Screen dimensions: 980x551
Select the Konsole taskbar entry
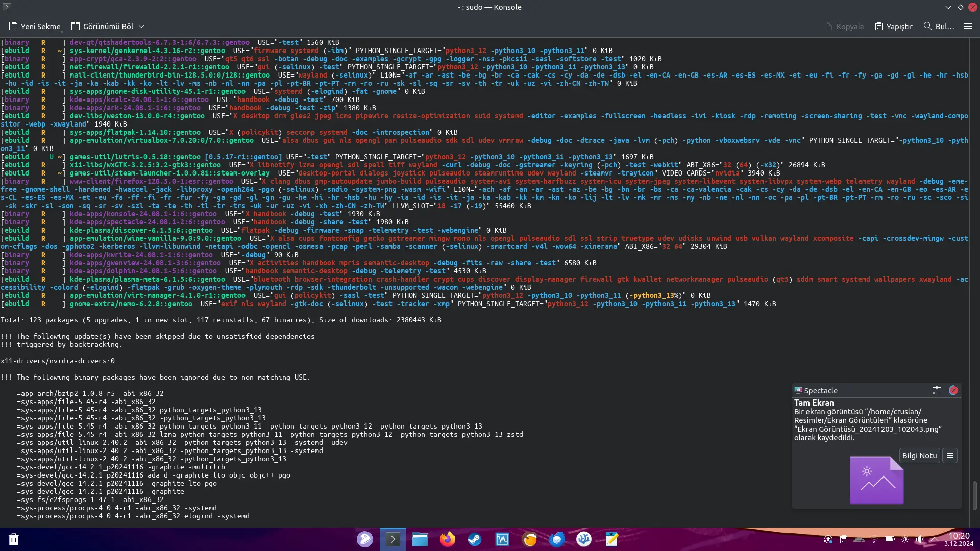(393, 539)
